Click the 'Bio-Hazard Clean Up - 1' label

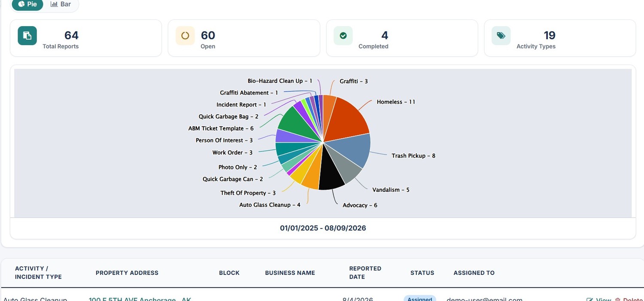click(280, 81)
